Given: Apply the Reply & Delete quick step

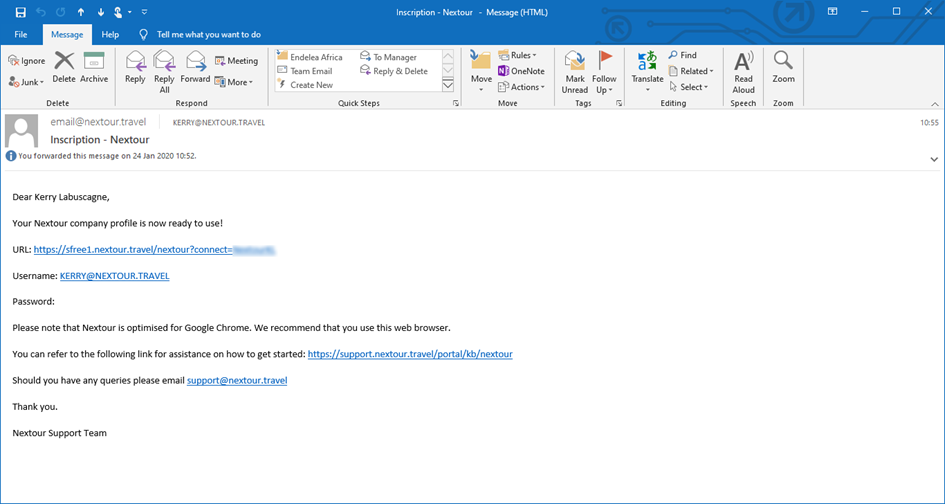Looking at the screenshot, I should (x=394, y=71).
